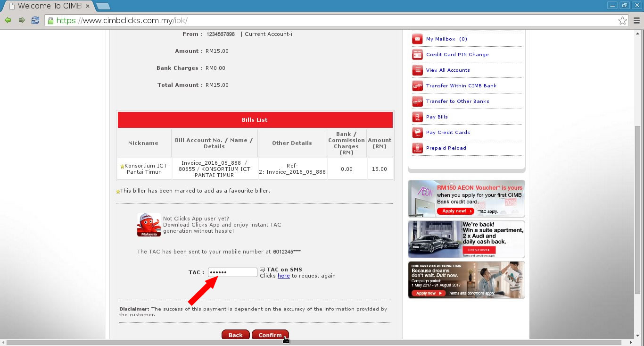Open the Cash Plus Personal Loan banner

click(466, 280)
